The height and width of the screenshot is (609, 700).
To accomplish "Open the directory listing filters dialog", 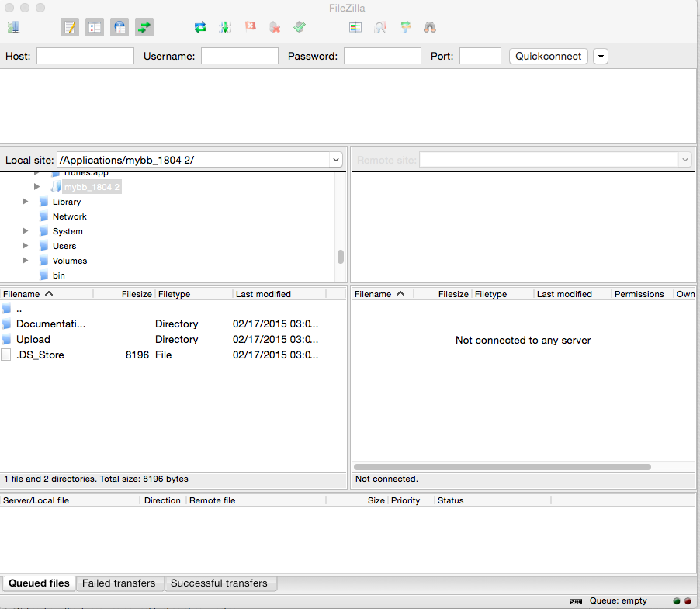I will (x=355, y=28).
